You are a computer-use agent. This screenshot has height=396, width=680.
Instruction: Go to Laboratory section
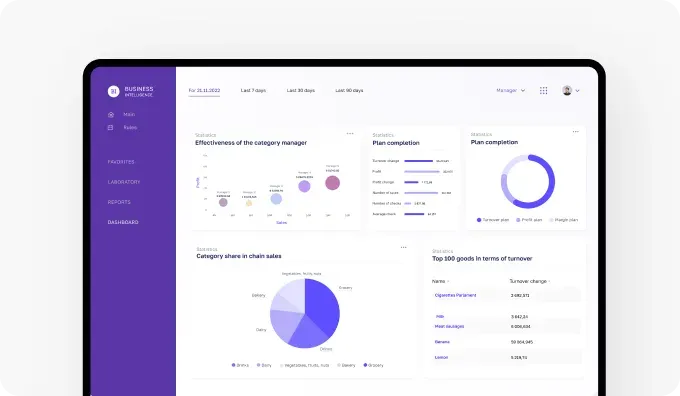pos(124,182)
